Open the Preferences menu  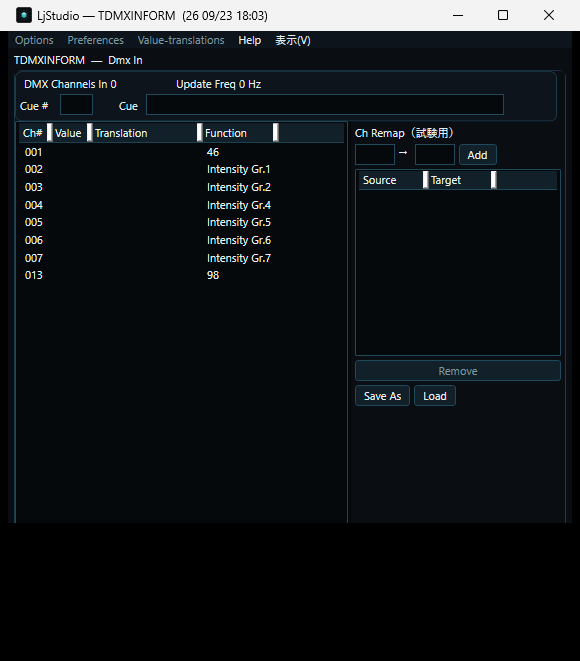(96, 40)
